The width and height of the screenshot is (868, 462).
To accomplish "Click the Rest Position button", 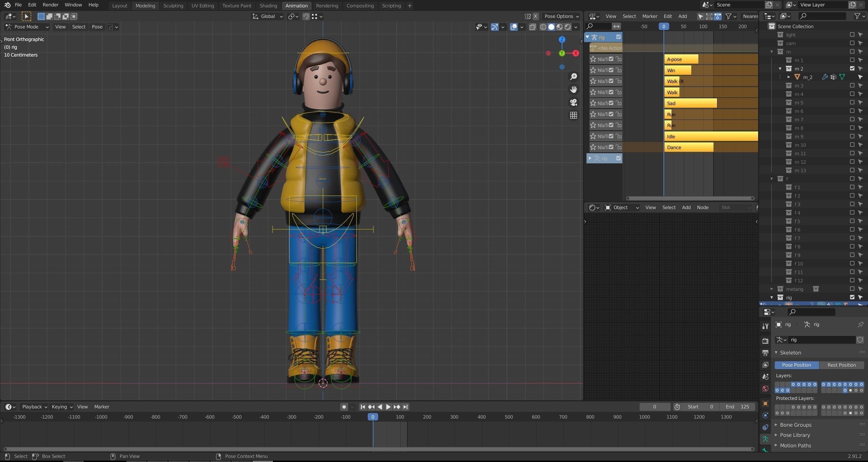I will click(x=842, y=365).
